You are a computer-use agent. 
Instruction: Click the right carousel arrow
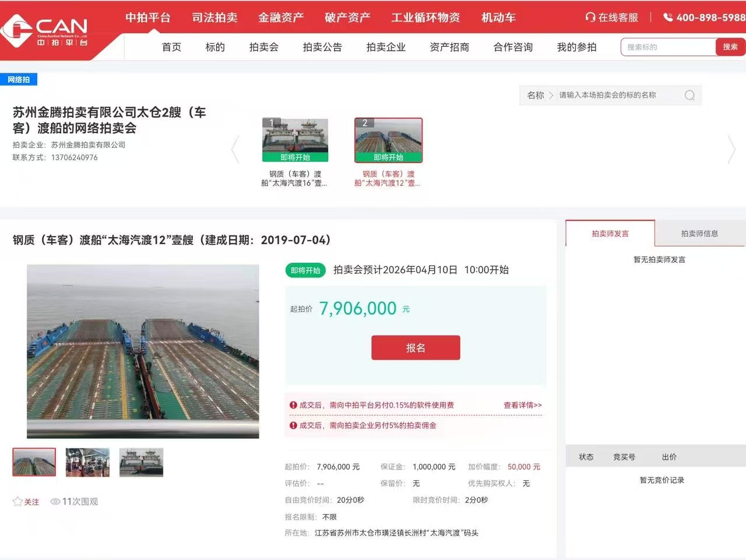pyautogui.click(x=731, y=150)
